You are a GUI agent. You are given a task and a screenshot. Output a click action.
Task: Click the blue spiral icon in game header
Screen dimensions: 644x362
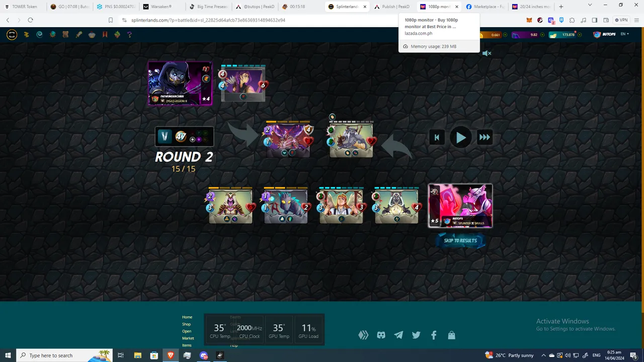[40, 35]
